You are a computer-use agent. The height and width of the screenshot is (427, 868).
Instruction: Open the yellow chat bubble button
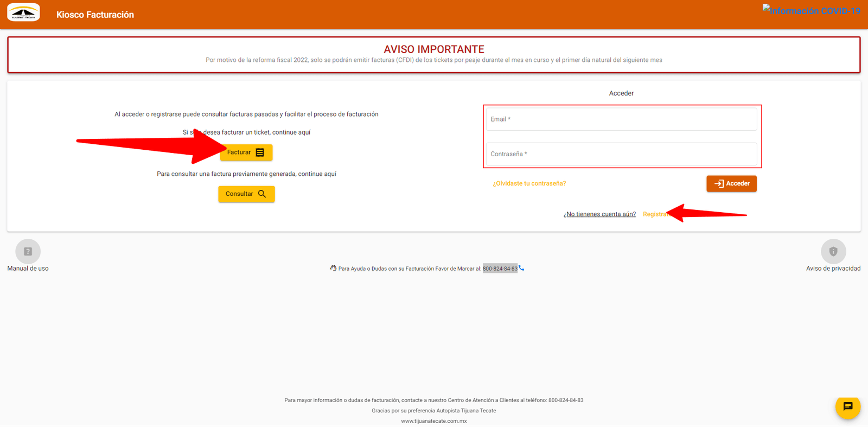848,406
